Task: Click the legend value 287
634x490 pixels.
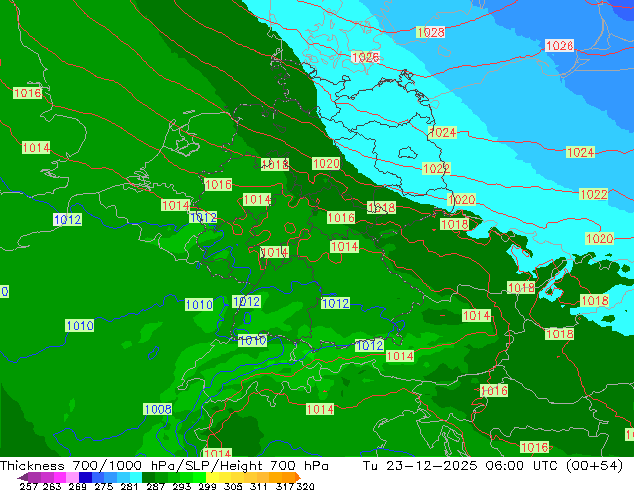Action: (155, 486)
